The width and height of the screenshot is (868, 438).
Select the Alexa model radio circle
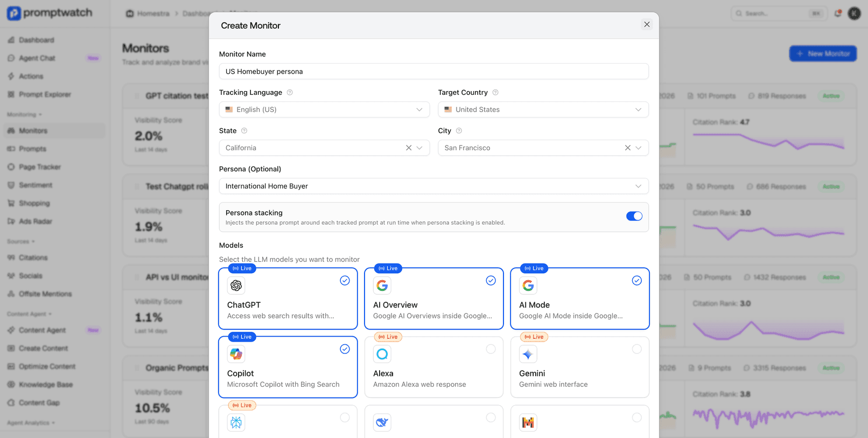click(x=491, y=349)
